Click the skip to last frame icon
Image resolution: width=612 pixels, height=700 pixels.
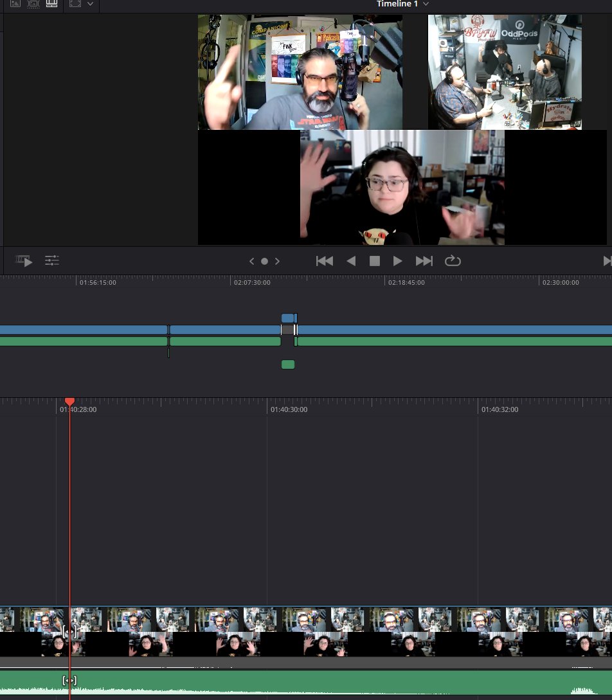coord(424,260)
